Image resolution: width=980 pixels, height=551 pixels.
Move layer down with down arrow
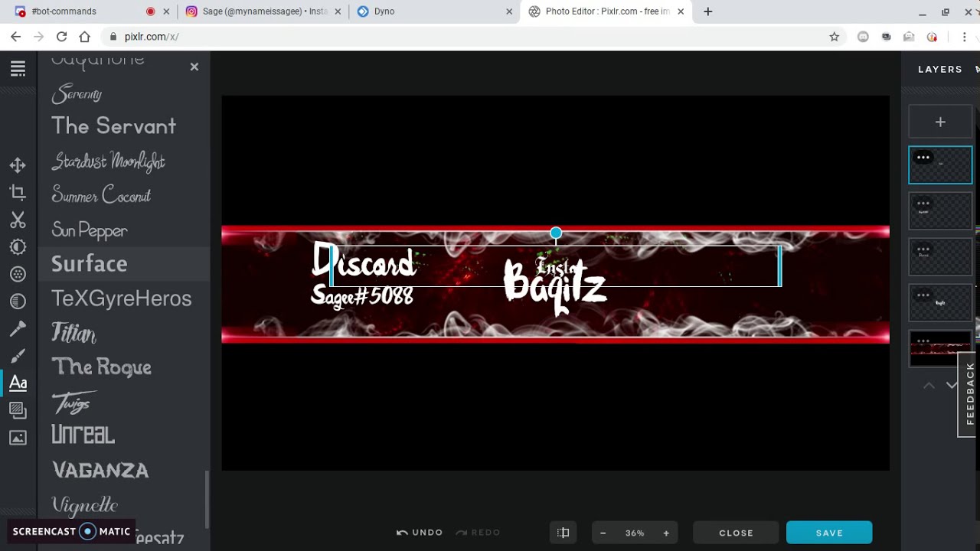[x=952, y=386]
